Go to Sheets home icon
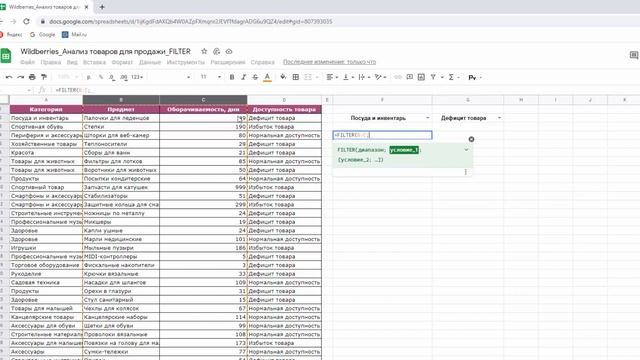Image resolution: width=640 pixels, height=360 pixels. [6, 56]
